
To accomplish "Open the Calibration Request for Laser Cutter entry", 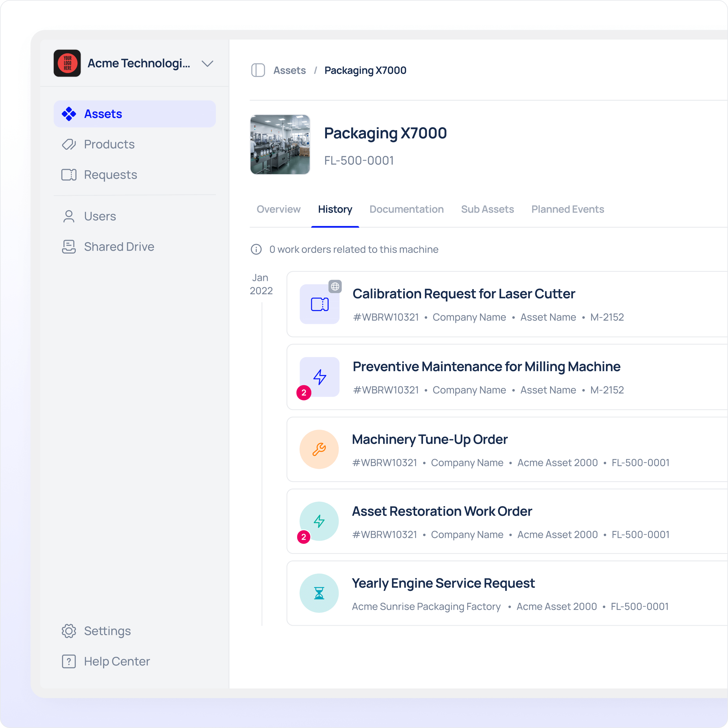I will point(463,293).
